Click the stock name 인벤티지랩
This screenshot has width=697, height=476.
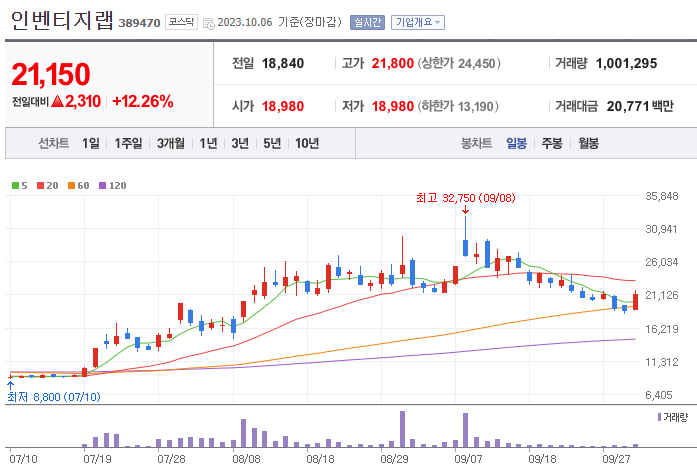[x=61, y=20]
